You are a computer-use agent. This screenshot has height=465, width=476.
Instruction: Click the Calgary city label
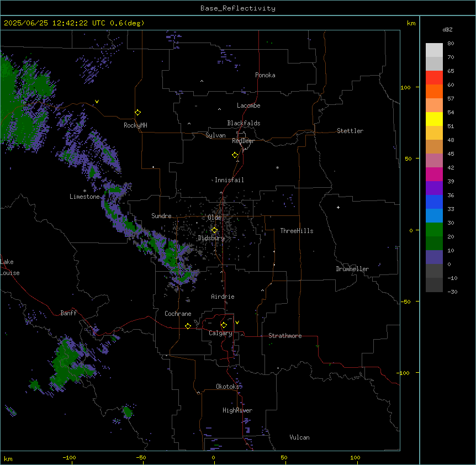tap(220, 333)
